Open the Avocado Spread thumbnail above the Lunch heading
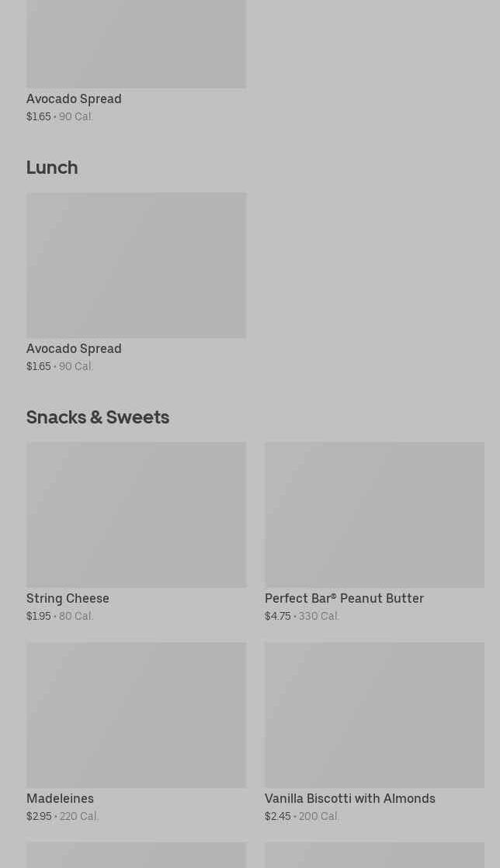500x868 pixels. pyautogui.click(x=136, y=43)
